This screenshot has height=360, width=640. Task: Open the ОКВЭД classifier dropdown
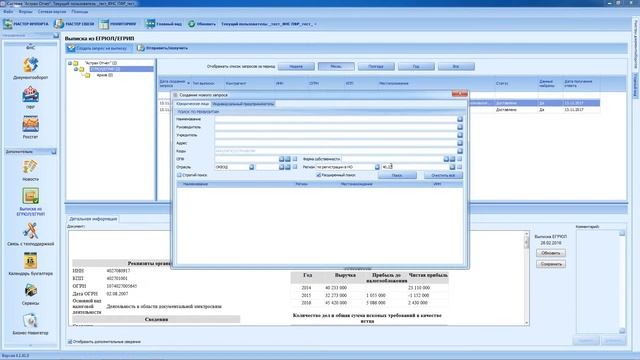(x=251, y=167)
